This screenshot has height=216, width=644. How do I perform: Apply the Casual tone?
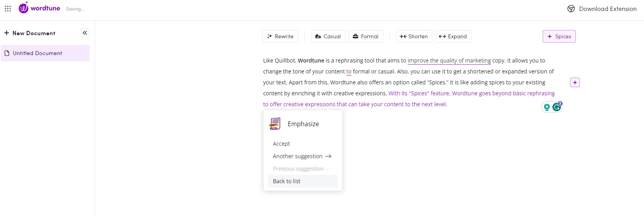pyautogui.click(x=328, y=36)
